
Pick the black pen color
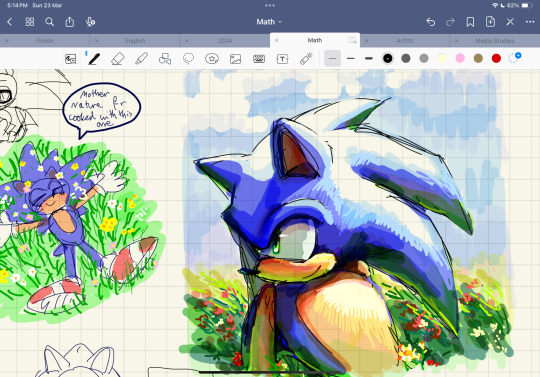(387, 59)
